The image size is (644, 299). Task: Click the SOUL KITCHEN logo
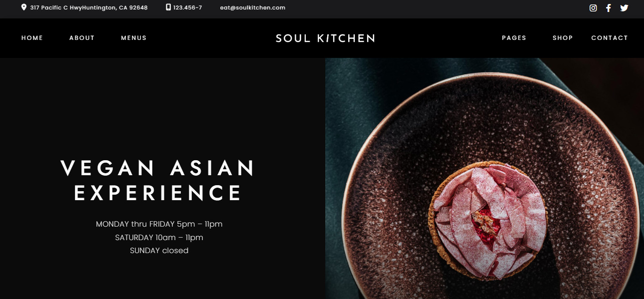click(325, 38)
